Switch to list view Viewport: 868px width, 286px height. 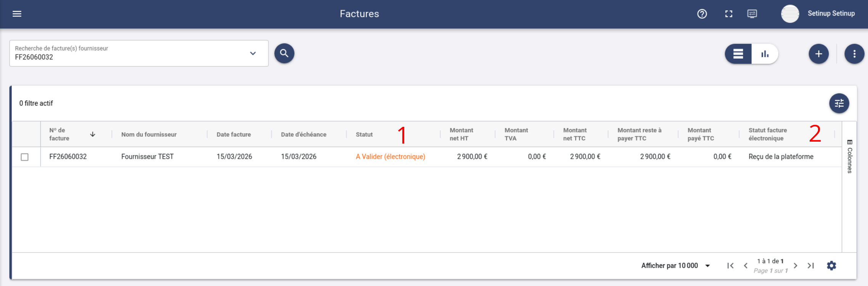(x=738, y=54)
